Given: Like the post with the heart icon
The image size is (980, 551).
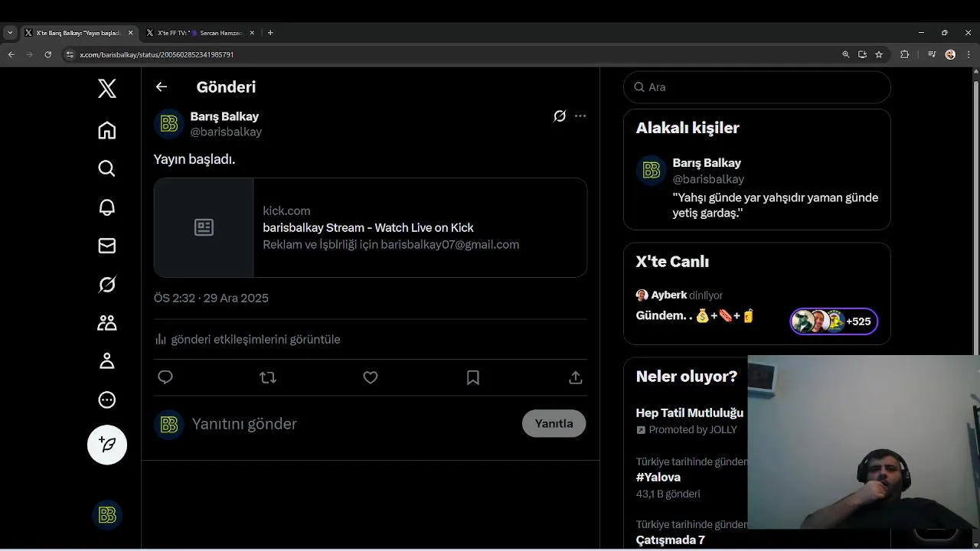Looking at the screenshot, I should click(x=371, y=377).
